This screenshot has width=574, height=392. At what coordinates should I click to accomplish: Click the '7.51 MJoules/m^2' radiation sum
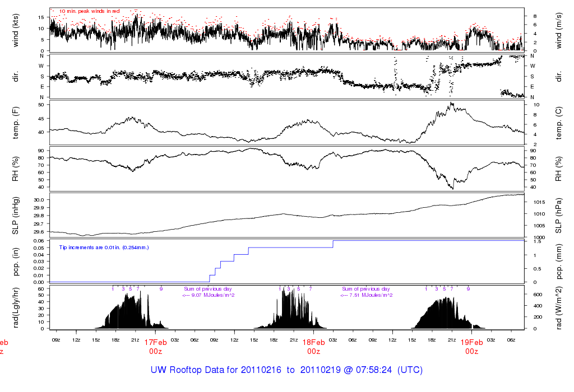click(371, 295)
